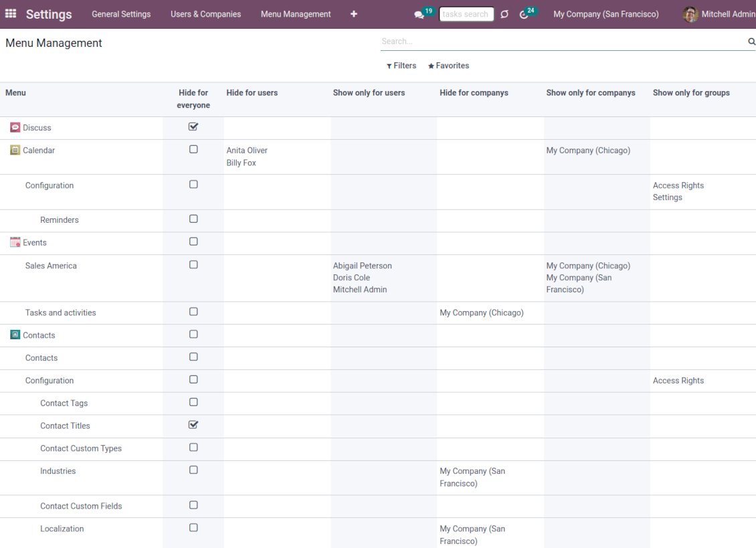Screen dimensions: 756x548
Task: Uncheck Hide for everyone on Discuss
Action: tap(193, 126)
